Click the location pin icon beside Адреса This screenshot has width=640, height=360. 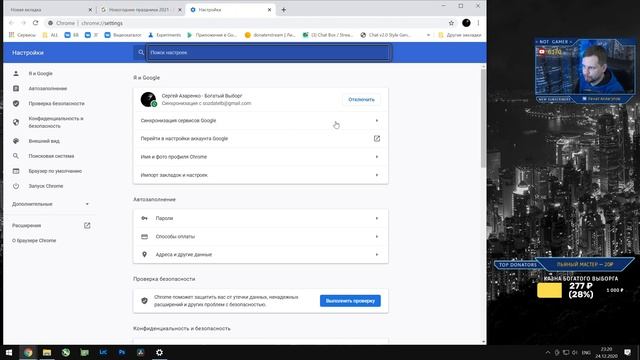(144, 254)
